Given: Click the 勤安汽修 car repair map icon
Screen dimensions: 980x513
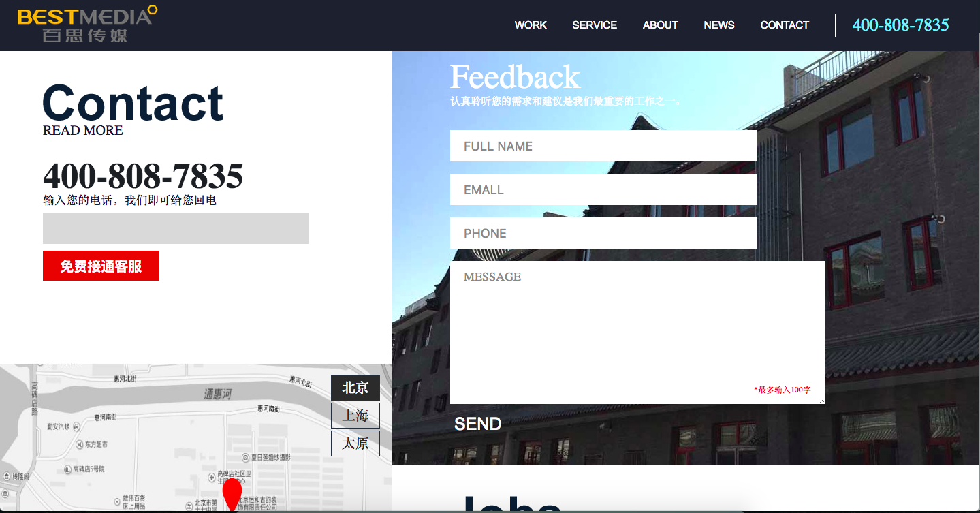Looking at the screenshot, I should tap(76, 426).
